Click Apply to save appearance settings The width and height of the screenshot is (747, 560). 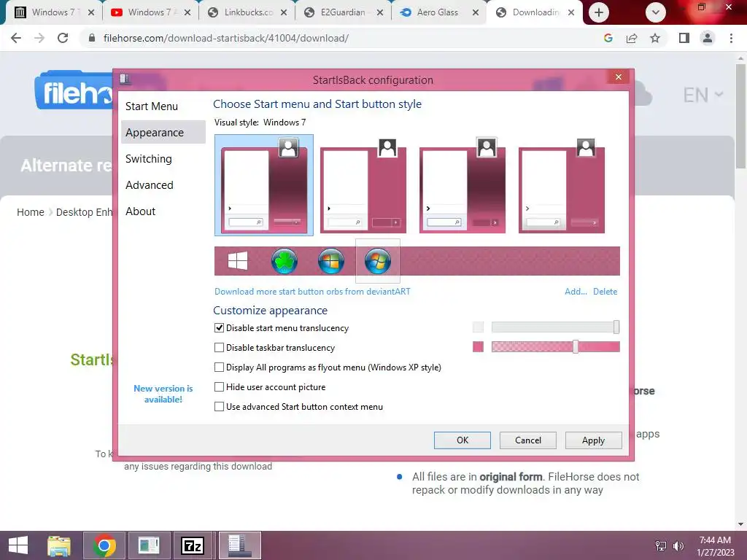click(x=593, y=440)
